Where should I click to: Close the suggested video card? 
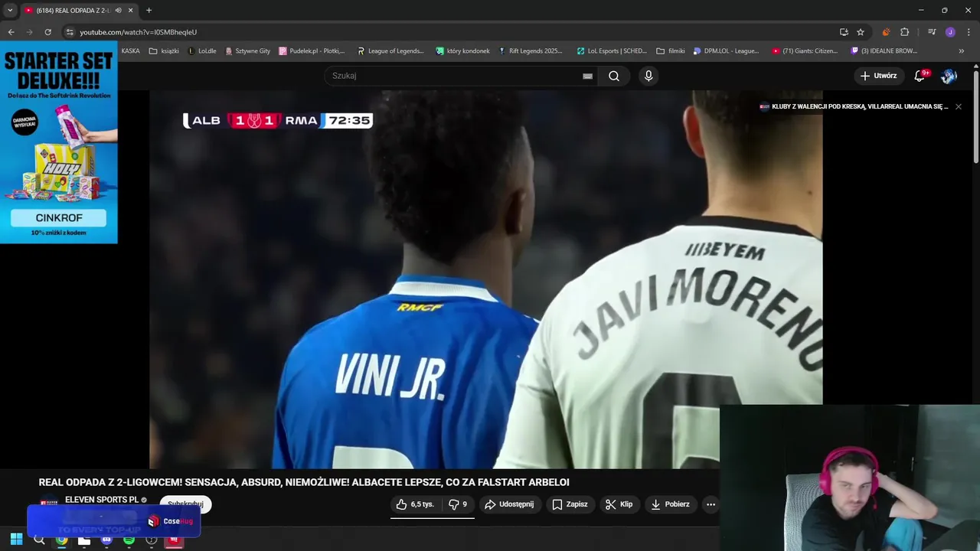click(x=958, y=106)
